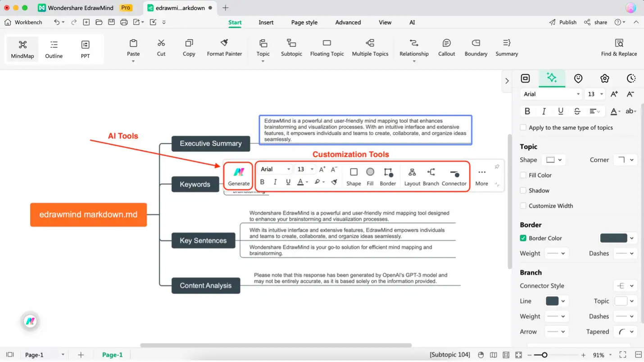Toggle strikethrough in right panel
The height and width of the screenshot is (362, 644).
(x=577, y=111)
